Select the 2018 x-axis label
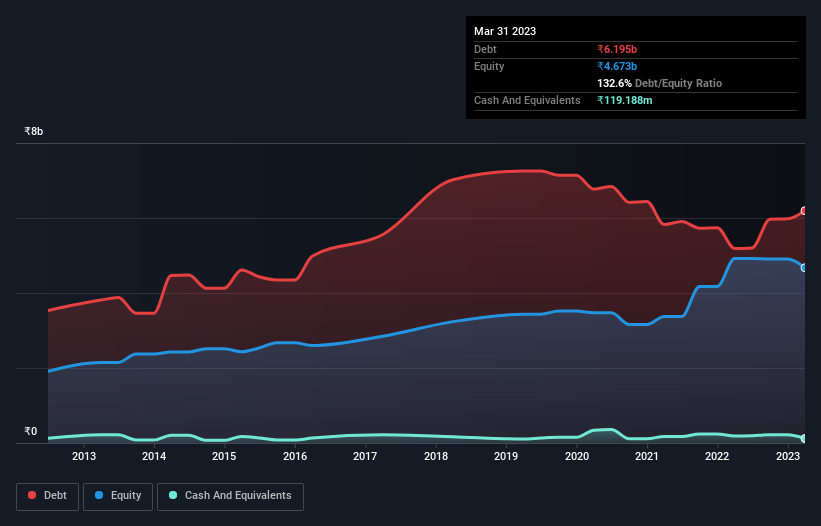821x526 pixels. [x=436, y=456]
